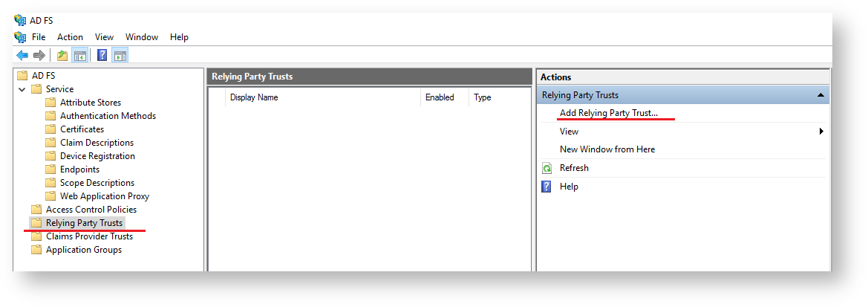Click the AD FS icon in the menu bar
The width and height of the screenshot is (868, 307).
click(20, 37)
